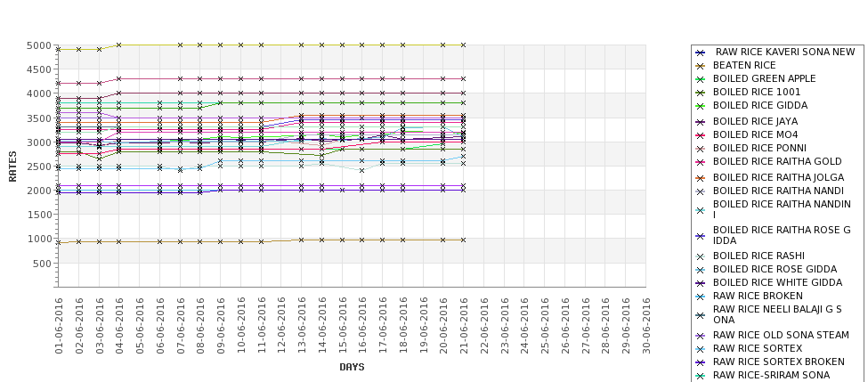The image size is (868, 382).
Task: Click RAW RICE NEELI BALAJI G SONA label
Action: click(x=777, y=314)
